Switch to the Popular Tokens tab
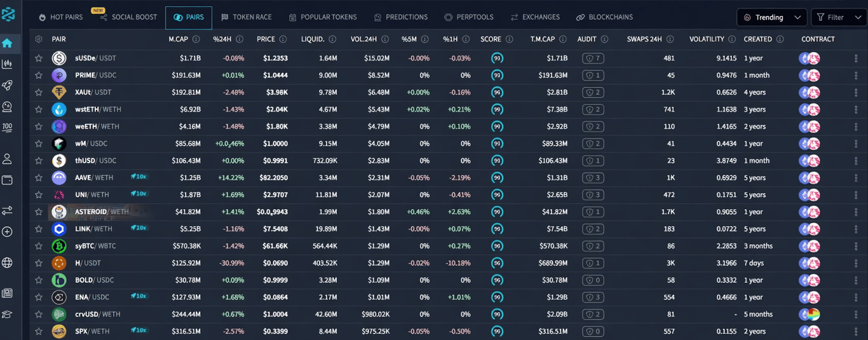 click(323, 17)
